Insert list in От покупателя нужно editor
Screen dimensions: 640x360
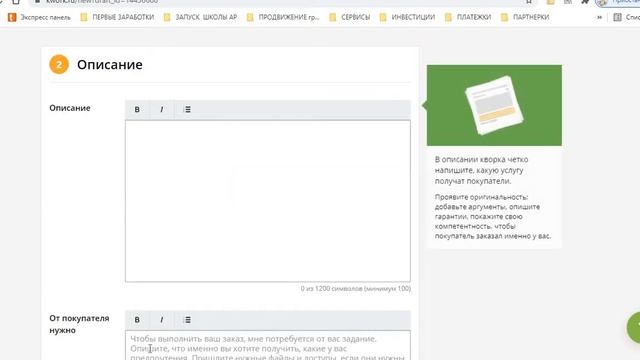187,320
